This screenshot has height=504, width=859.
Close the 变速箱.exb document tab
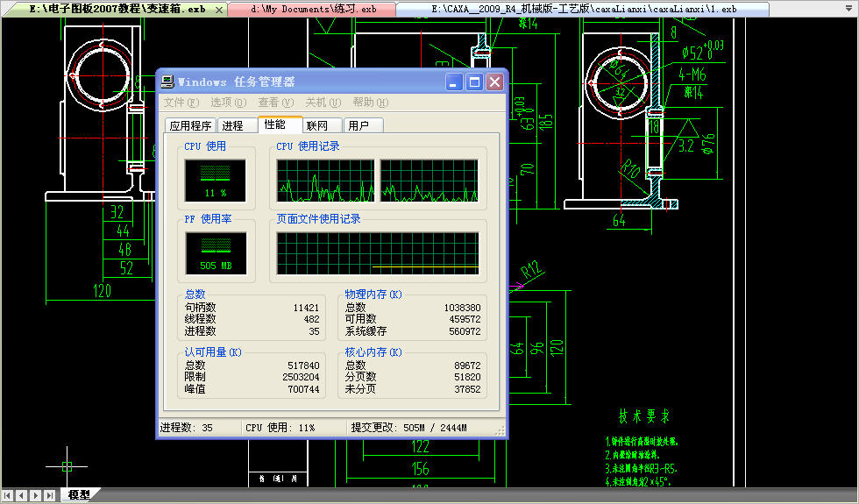[219, 10]
